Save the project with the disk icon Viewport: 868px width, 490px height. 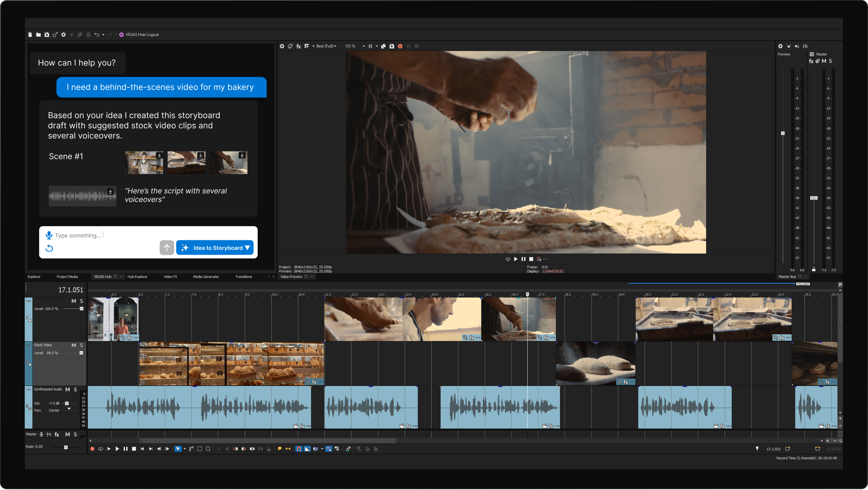point(47,35)
